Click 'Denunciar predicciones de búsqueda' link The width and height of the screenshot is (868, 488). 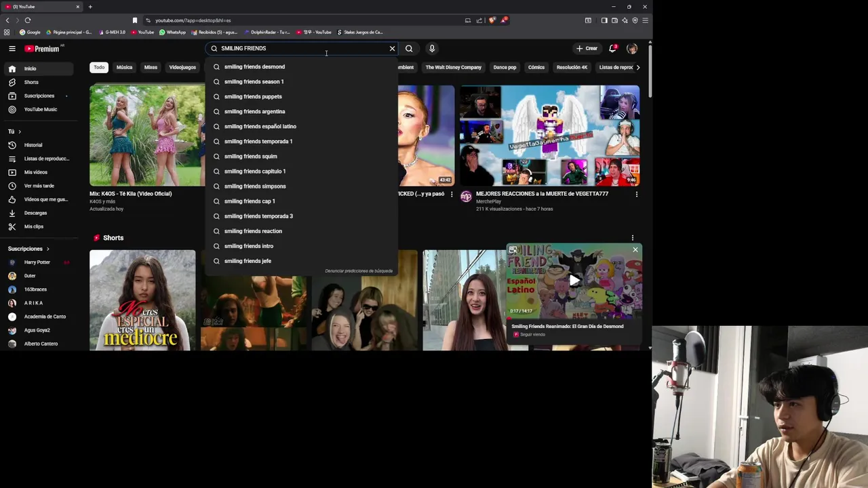(359, 271)
